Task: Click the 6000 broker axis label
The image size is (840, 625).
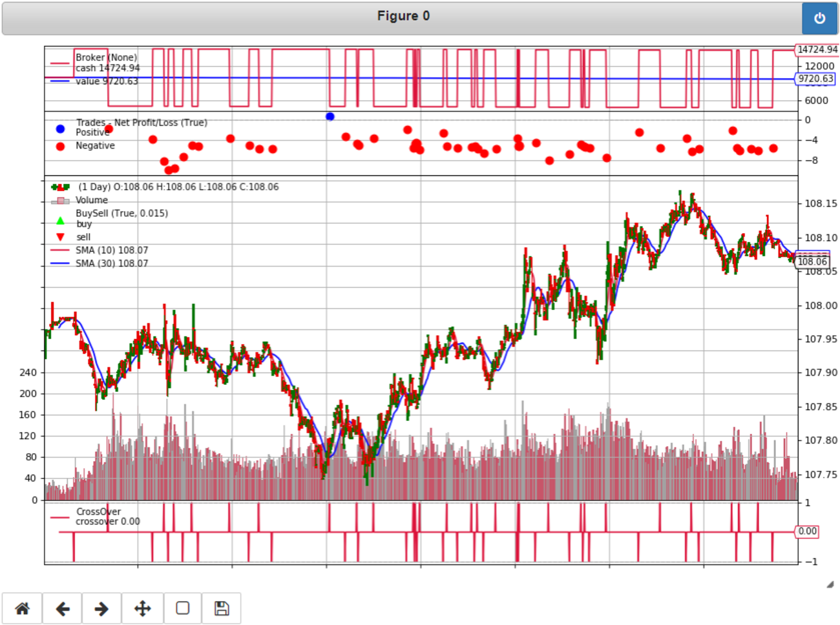Action: click(x=816, y=100)
